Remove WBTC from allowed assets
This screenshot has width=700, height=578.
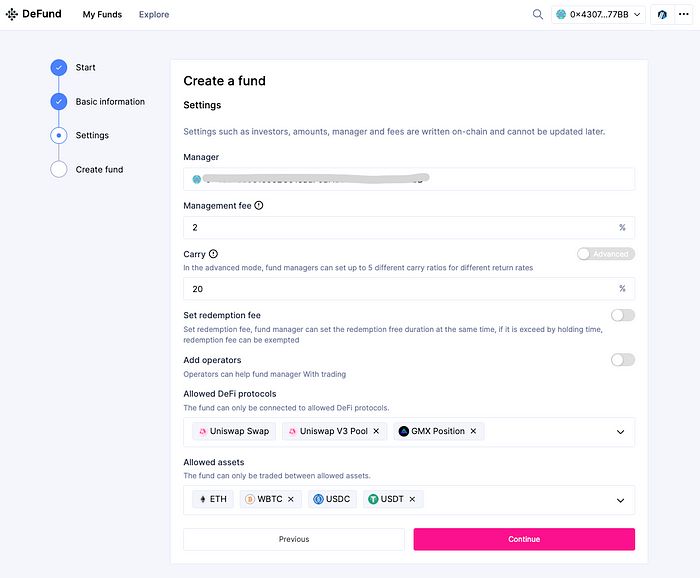click(291, 499)
